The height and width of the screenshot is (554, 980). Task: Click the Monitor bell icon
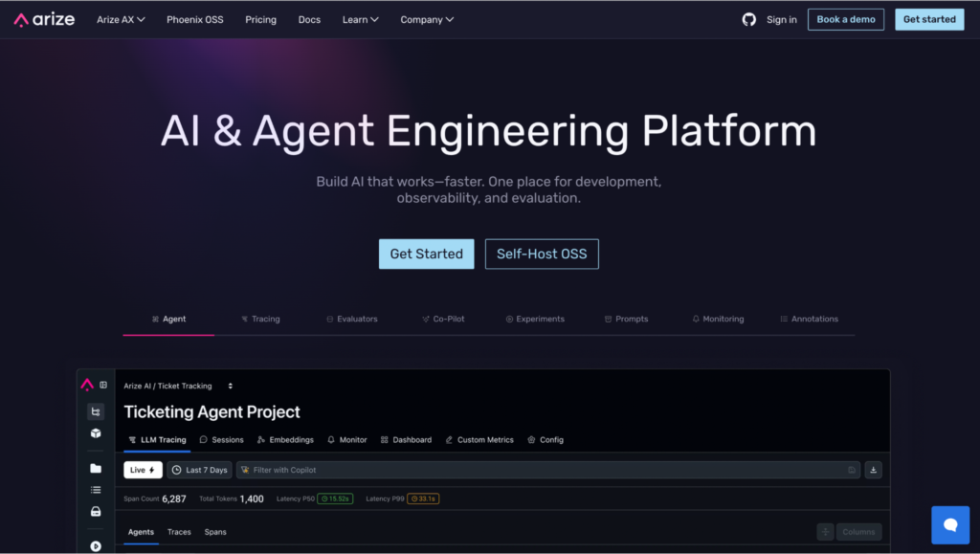[x=331, y=440]
